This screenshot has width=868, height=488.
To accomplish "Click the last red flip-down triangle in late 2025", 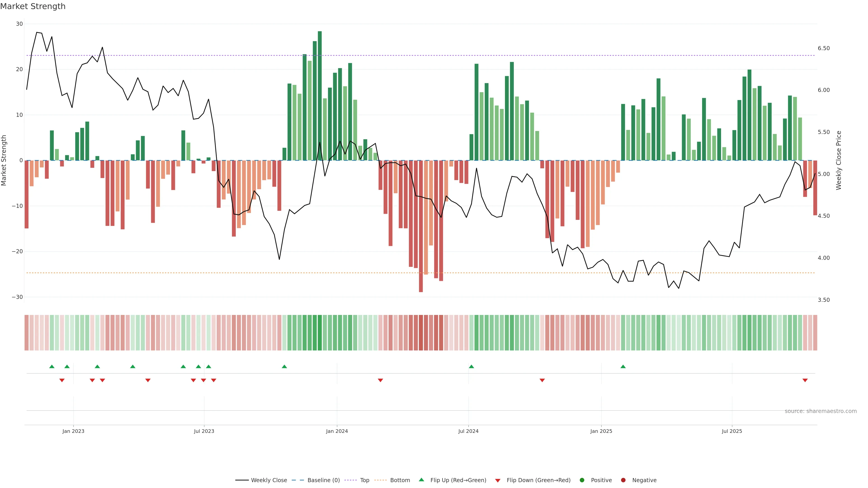I will point(805,380).
